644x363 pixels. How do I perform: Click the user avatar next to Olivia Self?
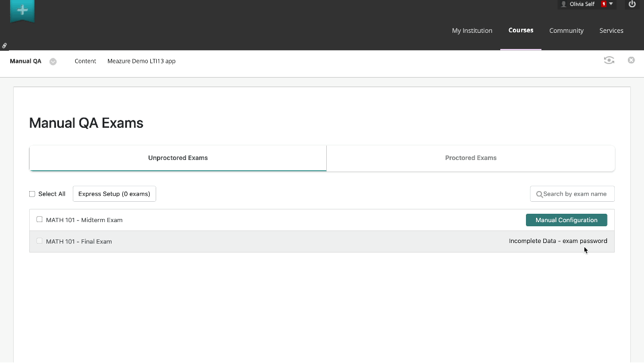564,4
